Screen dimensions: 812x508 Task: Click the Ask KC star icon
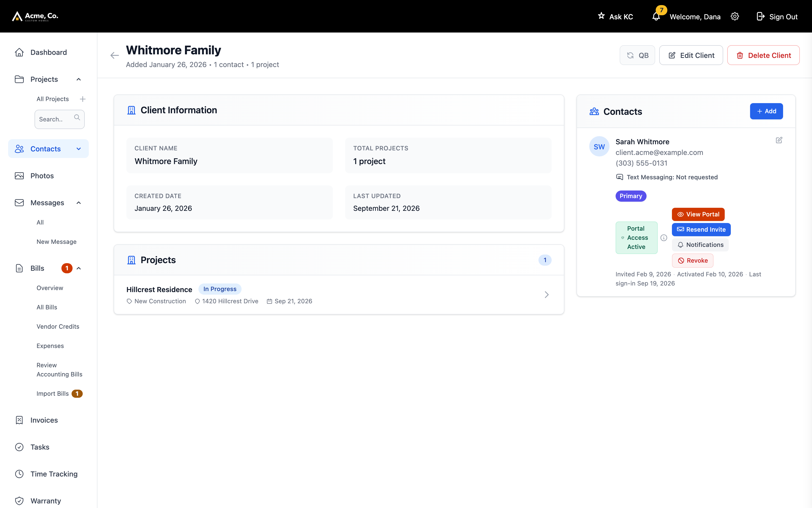(601, 16)
